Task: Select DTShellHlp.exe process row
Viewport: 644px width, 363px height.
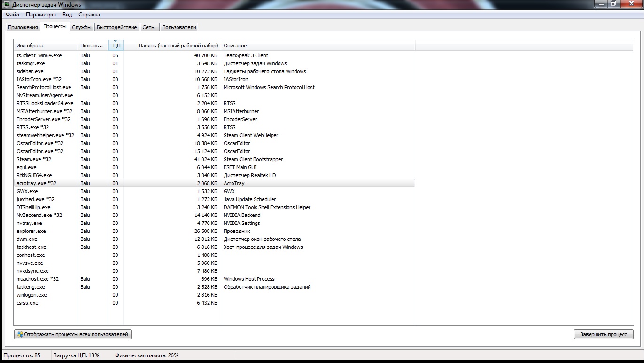Action: 215,207
